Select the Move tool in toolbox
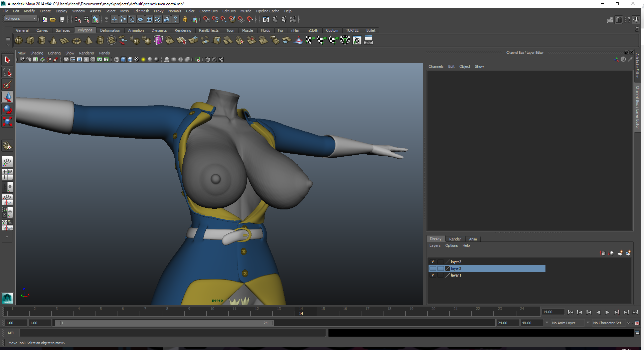644x350 pixels. 7,97
